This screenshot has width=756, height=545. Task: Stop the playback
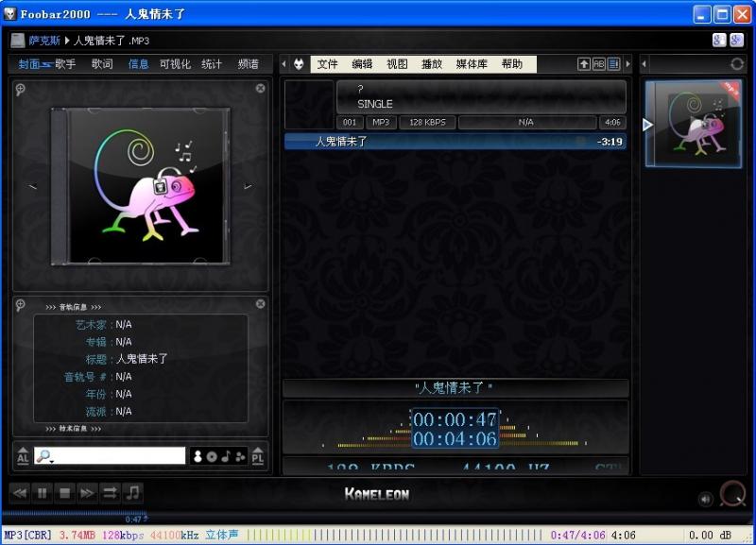pos(64,493)
